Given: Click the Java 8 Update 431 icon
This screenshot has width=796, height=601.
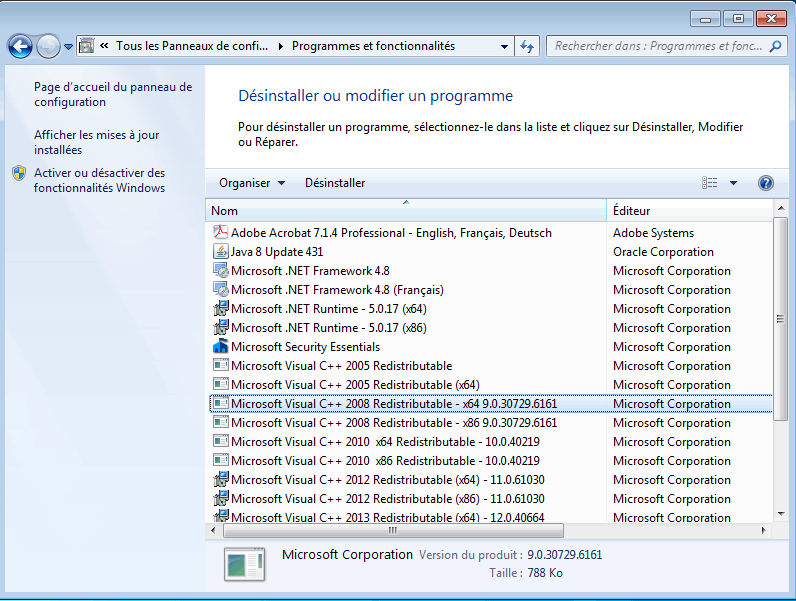Looking at the screenshot, I should tap(220, 251).
